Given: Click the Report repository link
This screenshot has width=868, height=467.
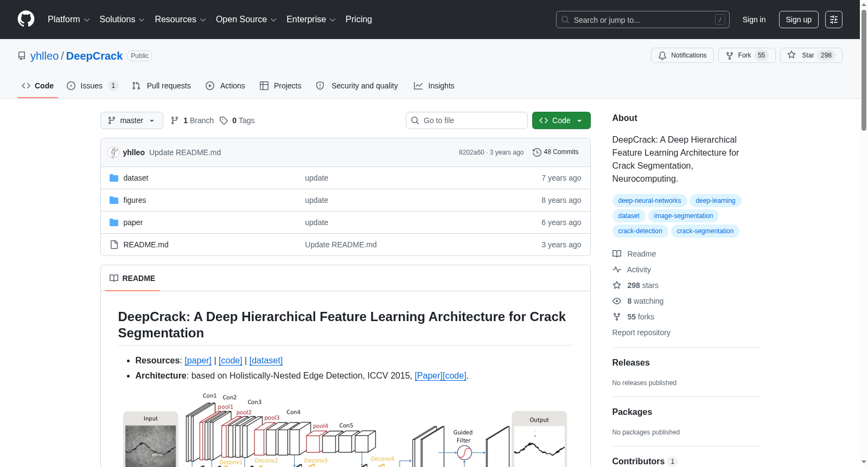Looking at the screenshot, I should click(641, 332).
